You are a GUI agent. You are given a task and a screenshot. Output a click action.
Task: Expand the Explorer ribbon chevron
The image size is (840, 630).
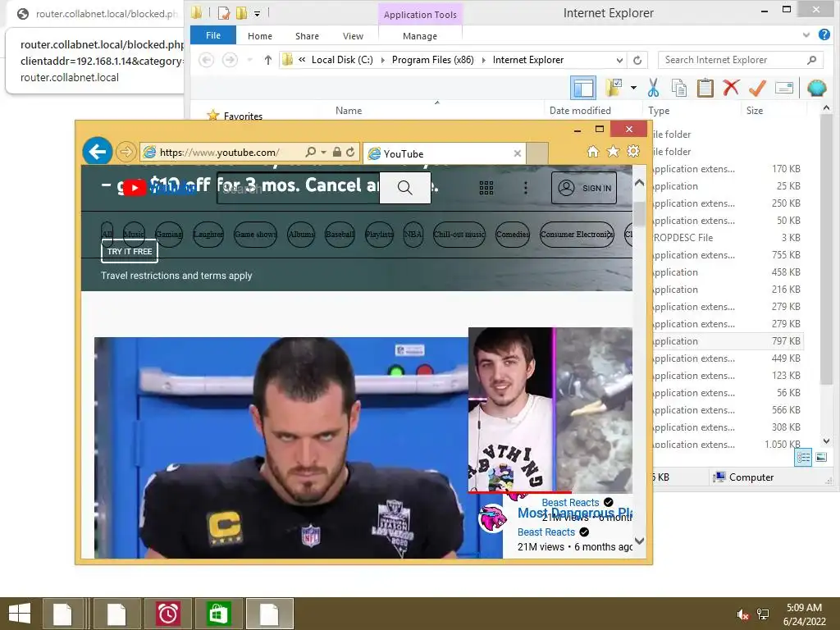tap(806, 35)
